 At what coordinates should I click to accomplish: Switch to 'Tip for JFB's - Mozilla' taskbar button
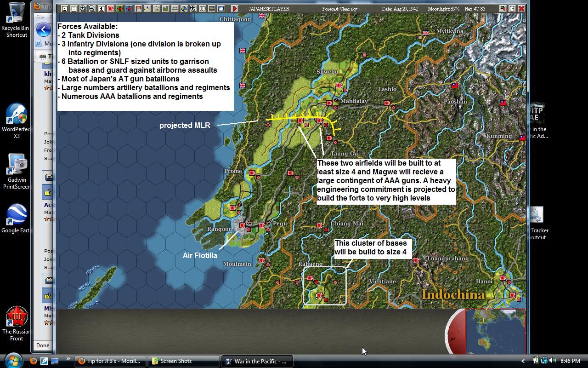point(110,361)
